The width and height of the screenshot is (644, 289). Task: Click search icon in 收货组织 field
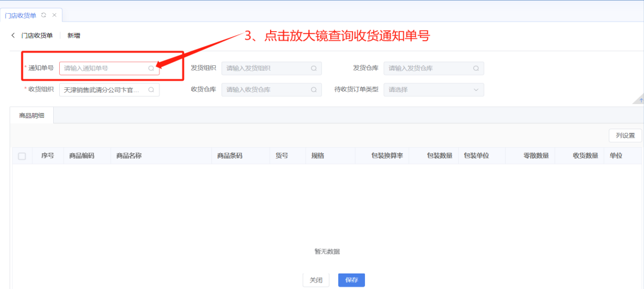pyautogui.click(x=151, y=90)
